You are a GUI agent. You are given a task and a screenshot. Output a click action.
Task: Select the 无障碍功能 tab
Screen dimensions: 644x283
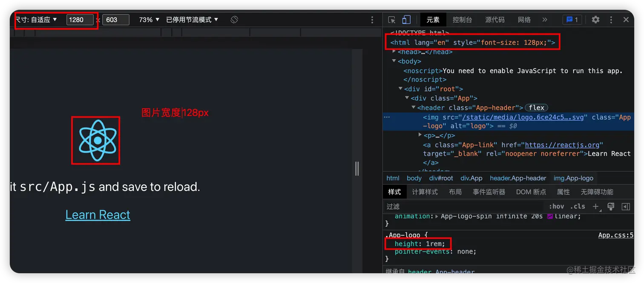(x=597, y=192)
